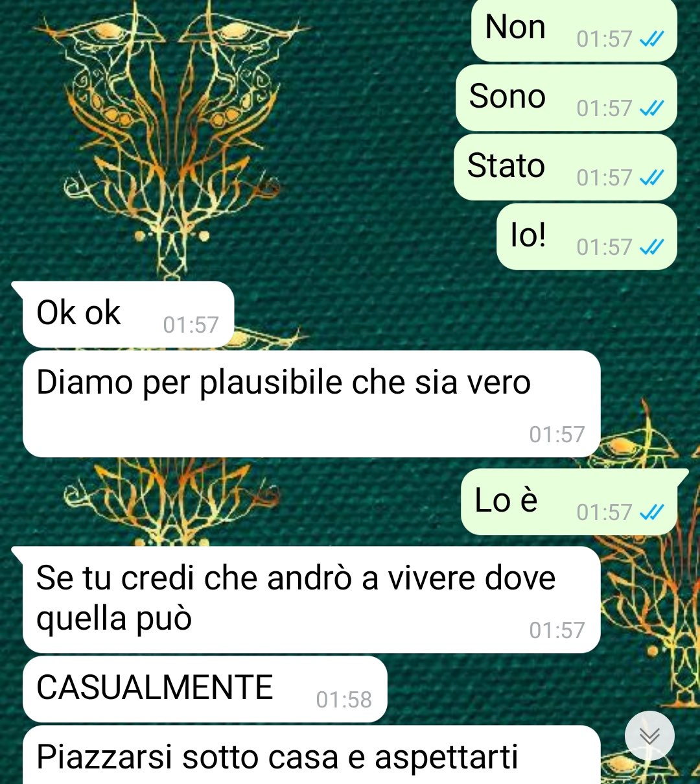This screenshot has width=700, height=784.
Task: Click the 01:58 timestamp on CASUALMENTE
Action: tap(344, 700)
